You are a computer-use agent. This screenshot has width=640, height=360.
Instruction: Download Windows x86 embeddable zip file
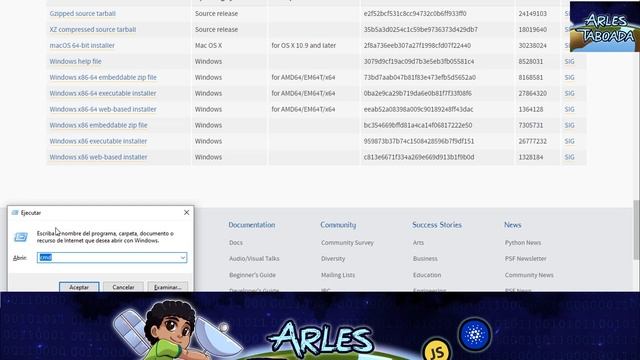click(98, 125)
